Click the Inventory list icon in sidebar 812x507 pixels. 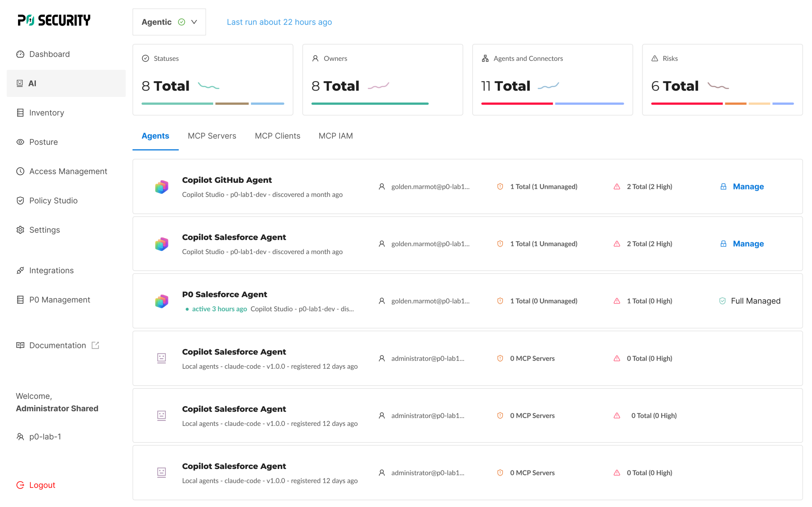click(20, 113)
